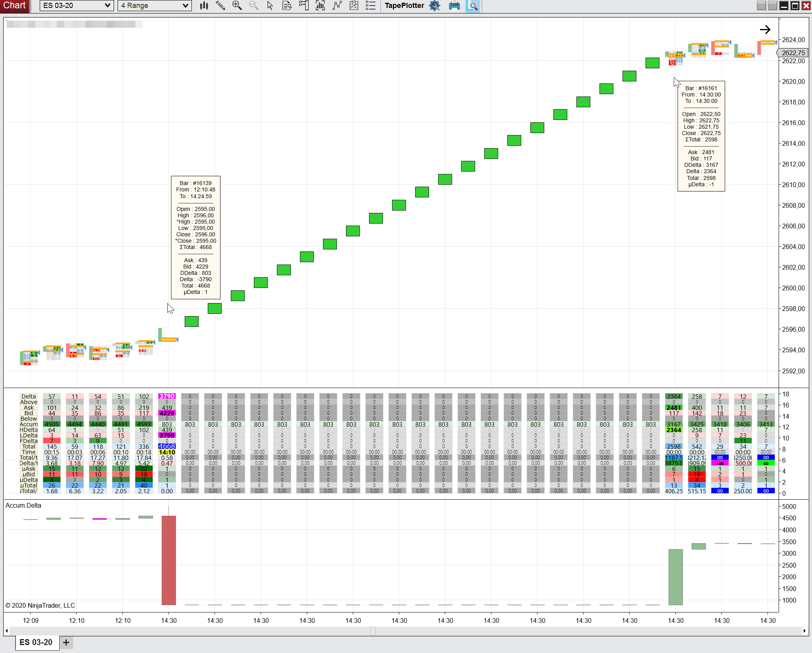Open the Chart Trader panel icon
Screen dimensions: 812x653
pyautogui.click(x=304, y=6)
